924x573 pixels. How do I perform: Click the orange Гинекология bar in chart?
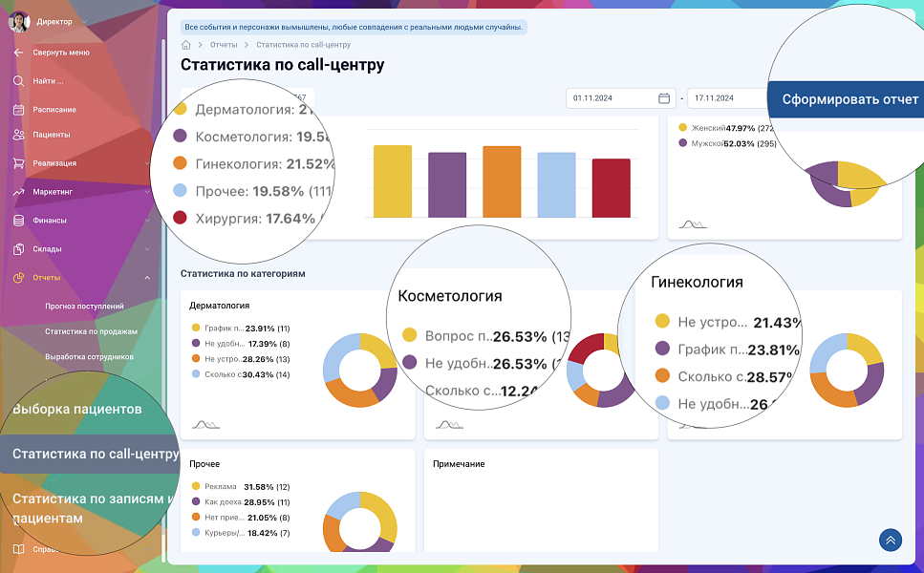(502, 182)
